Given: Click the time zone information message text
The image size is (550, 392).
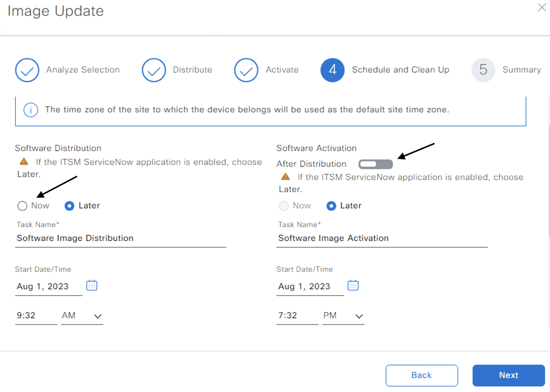Looking at the screenshot, I should (x=247, y=110).
